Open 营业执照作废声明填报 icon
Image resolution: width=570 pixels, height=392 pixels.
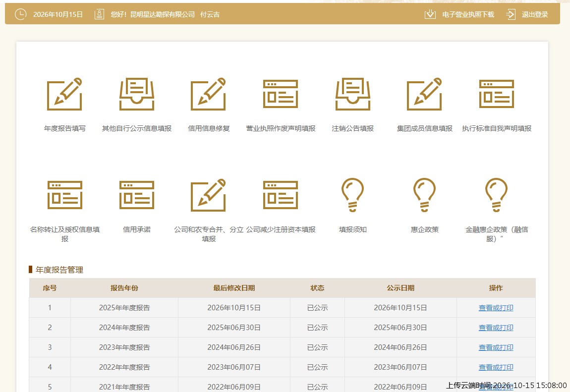click(x=281, y=94)
